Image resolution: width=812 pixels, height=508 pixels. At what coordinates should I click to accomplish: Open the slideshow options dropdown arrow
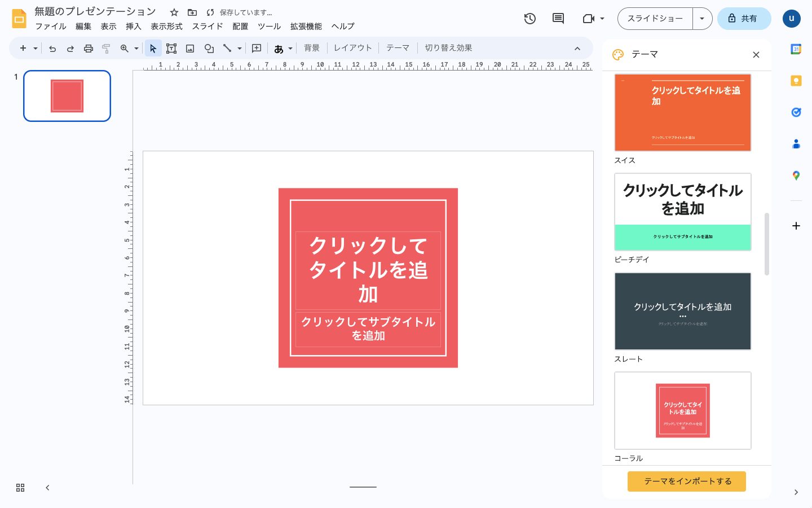point(702,19)
